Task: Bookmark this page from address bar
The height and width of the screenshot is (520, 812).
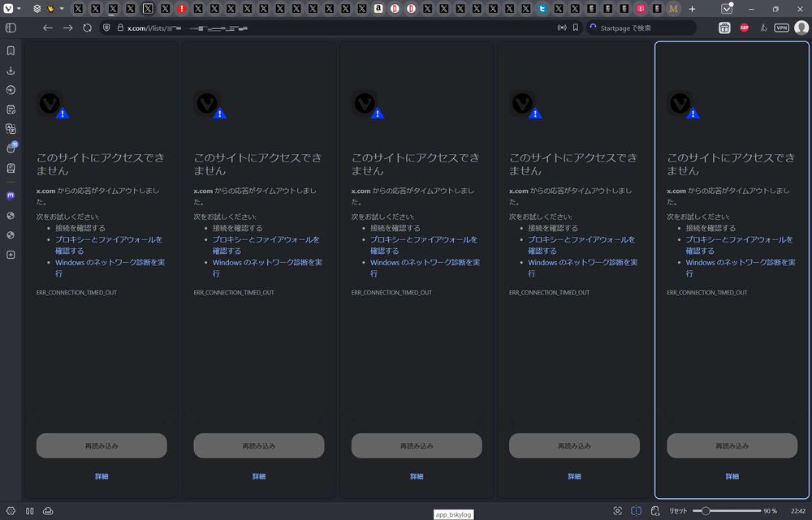Action: [x=576, y=28]
